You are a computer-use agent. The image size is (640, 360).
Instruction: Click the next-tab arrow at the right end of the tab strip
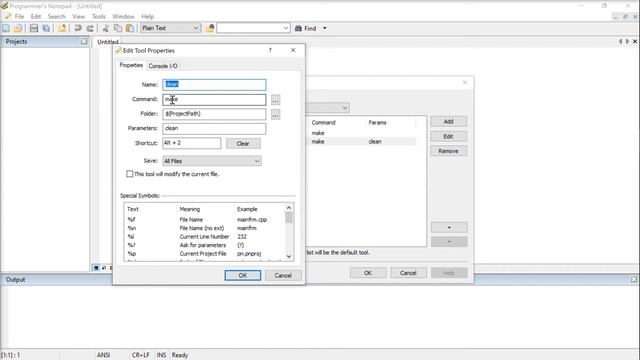627,42
